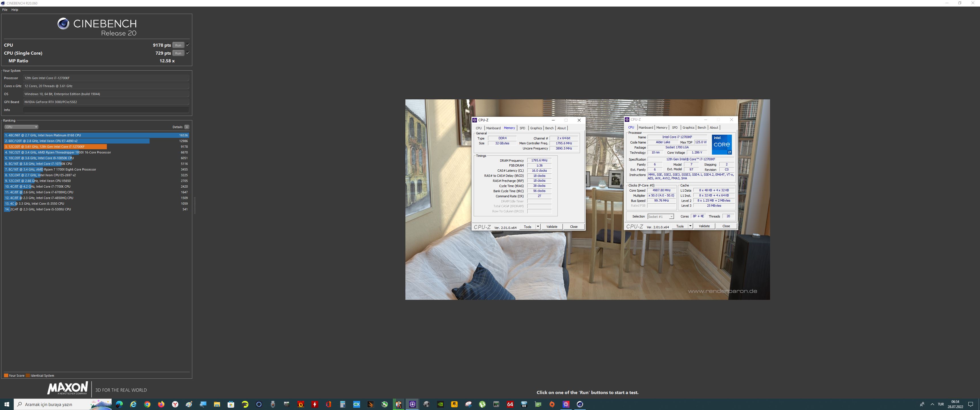Click the Core Speed 4987.80 MHz value

pyautogui.click(x=661, y=190)
